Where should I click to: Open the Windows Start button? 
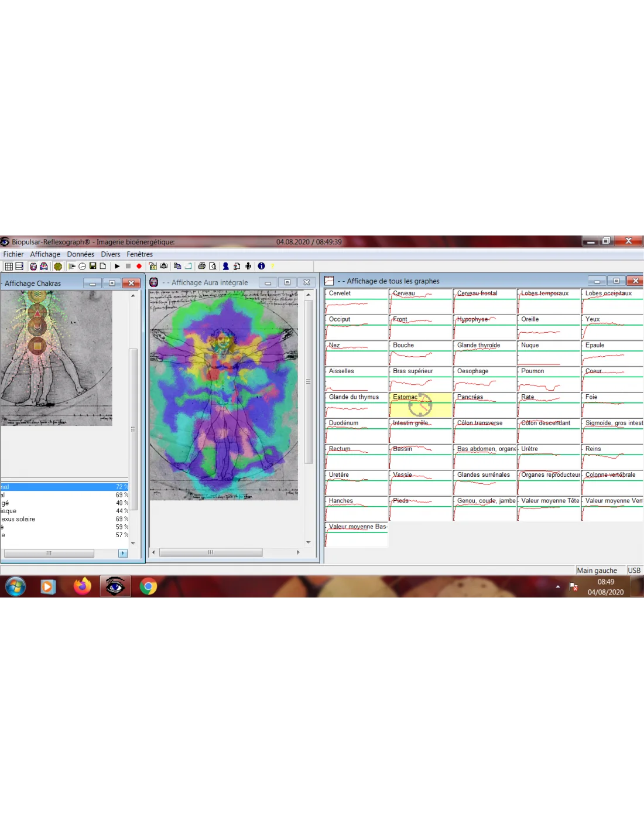[16, 586]
